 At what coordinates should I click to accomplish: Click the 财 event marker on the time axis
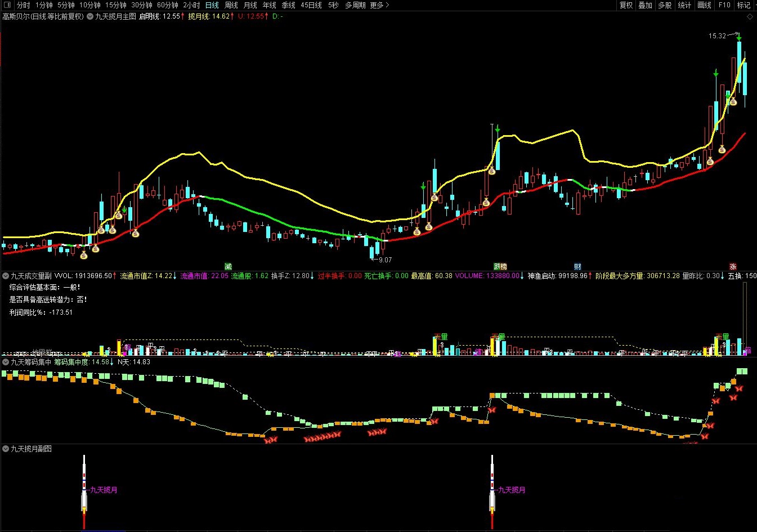pos(577,266)
